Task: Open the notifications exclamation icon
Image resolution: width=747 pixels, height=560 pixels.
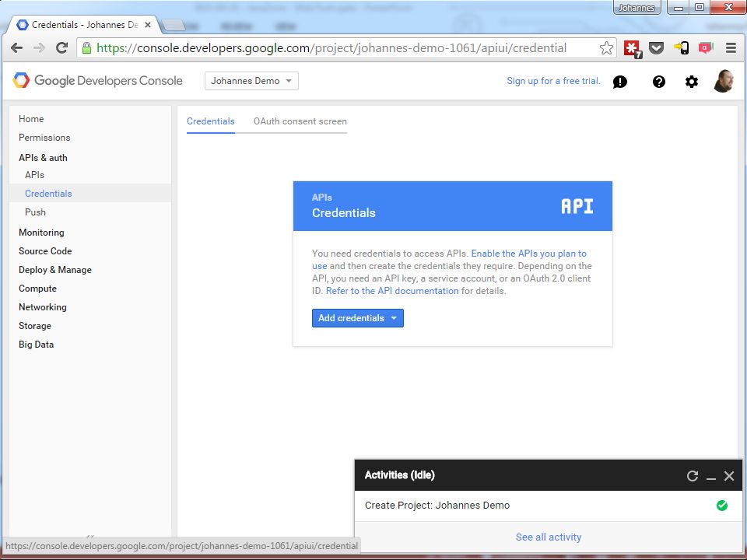Action: click(620, 82)
